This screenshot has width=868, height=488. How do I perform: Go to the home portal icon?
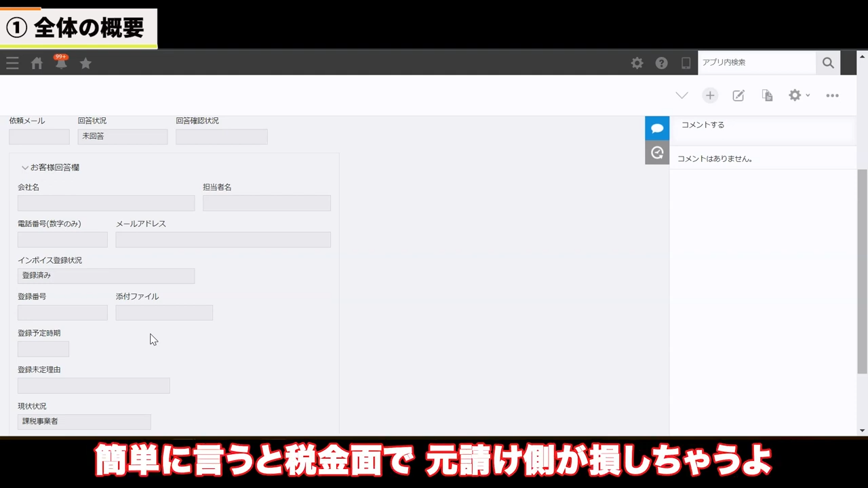point(37,63)
